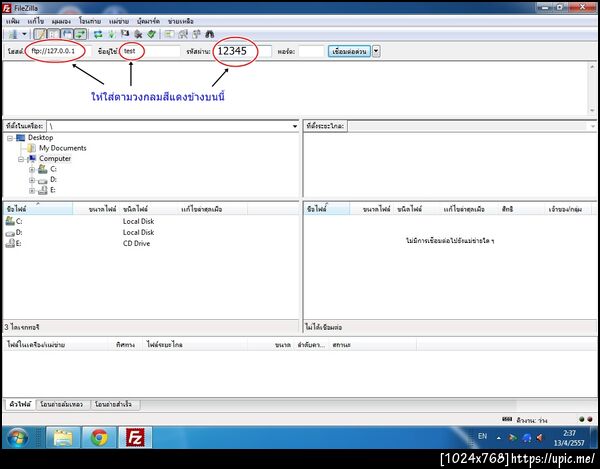Click the volume speaker tray icon
This screenshot has height=469, width=600.
(x=540, y=438)
